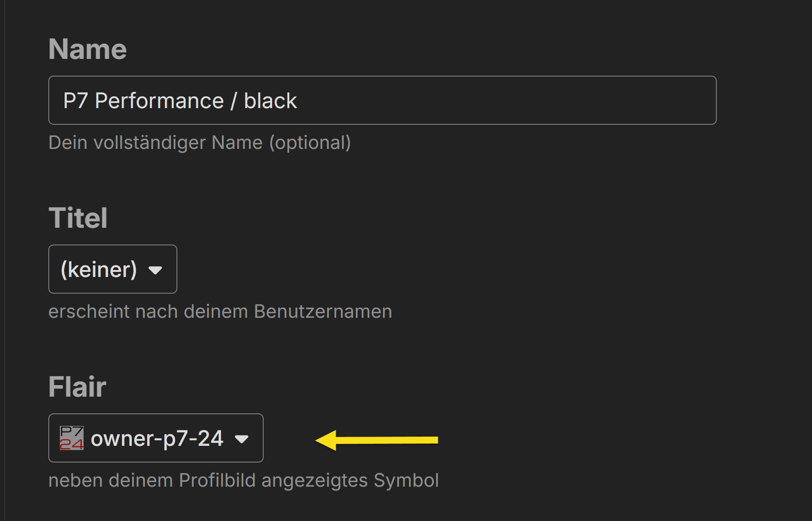Click the Flair dropdown caret
Viewport: 812px width, 521px height.
[x=242, y=439]
